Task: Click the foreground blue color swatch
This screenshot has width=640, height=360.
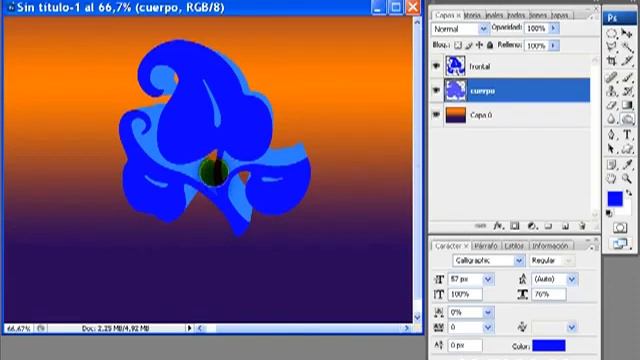Action: click(614, 199)
